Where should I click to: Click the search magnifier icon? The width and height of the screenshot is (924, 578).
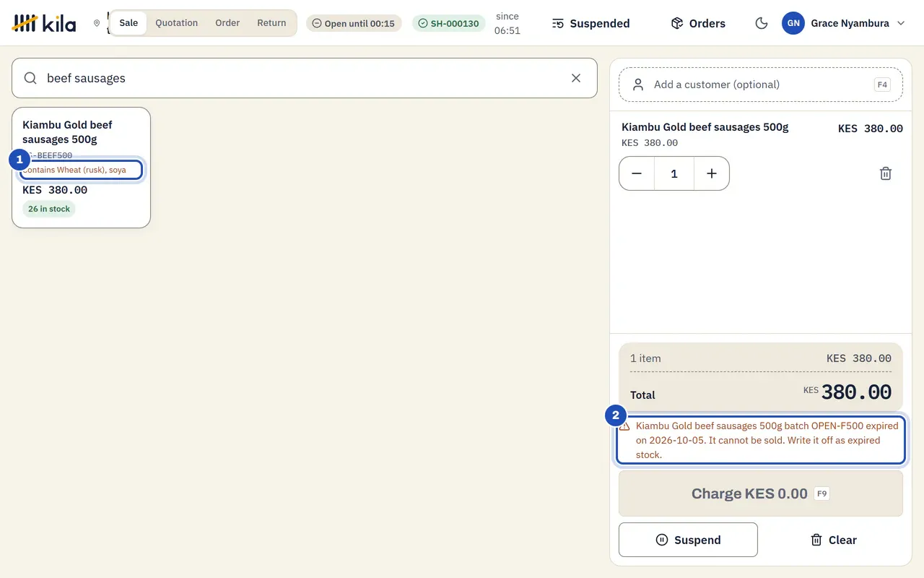click(30, 78)
